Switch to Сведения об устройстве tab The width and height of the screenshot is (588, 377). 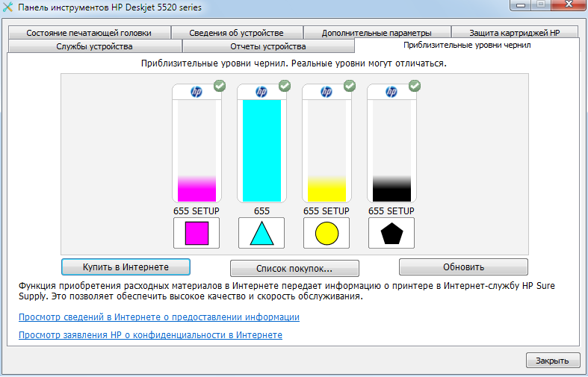(x=236, y=33)
